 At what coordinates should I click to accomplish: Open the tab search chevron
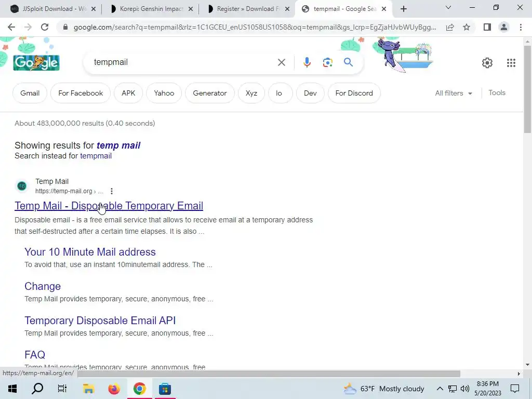[448, 7]
